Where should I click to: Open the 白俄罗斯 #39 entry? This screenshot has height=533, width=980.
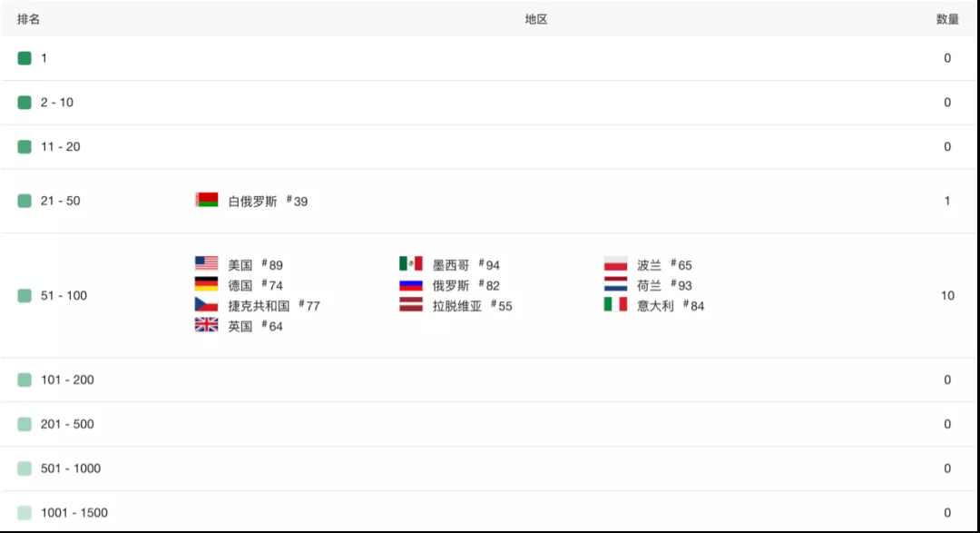(268, 202)
